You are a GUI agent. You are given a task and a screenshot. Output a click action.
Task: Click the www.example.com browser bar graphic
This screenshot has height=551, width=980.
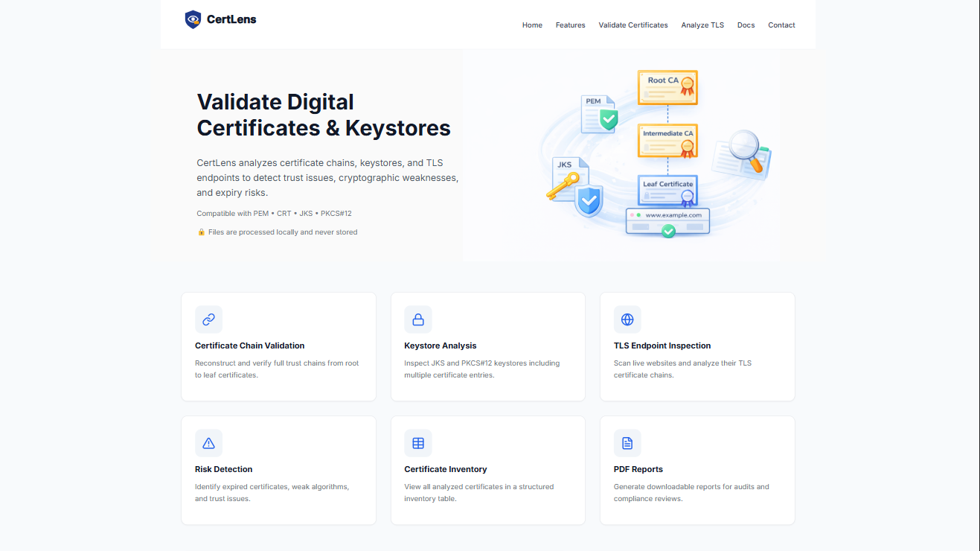668,222
